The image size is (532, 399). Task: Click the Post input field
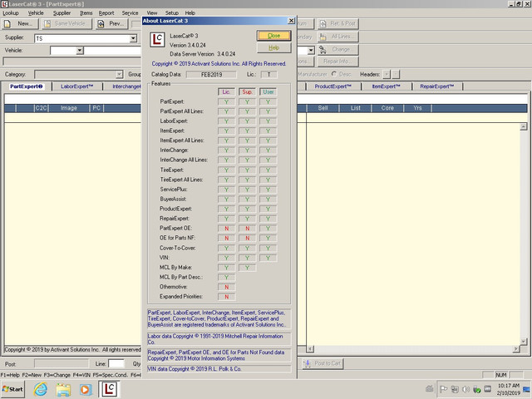62,364
